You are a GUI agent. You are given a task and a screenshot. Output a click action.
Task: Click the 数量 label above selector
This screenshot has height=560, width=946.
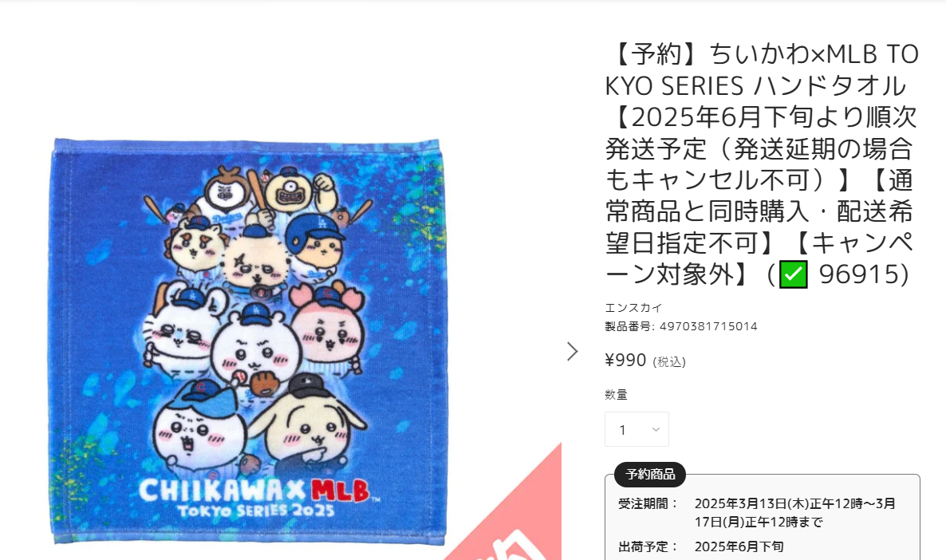click(x=616, y=395)
